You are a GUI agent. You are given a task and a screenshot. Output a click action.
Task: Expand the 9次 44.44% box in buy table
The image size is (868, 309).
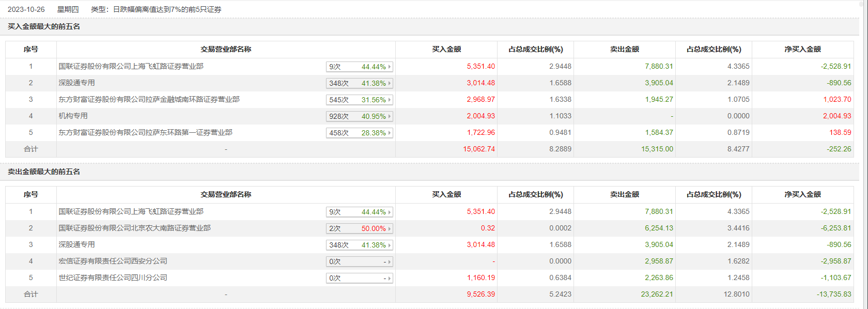(x=360, y=67)
